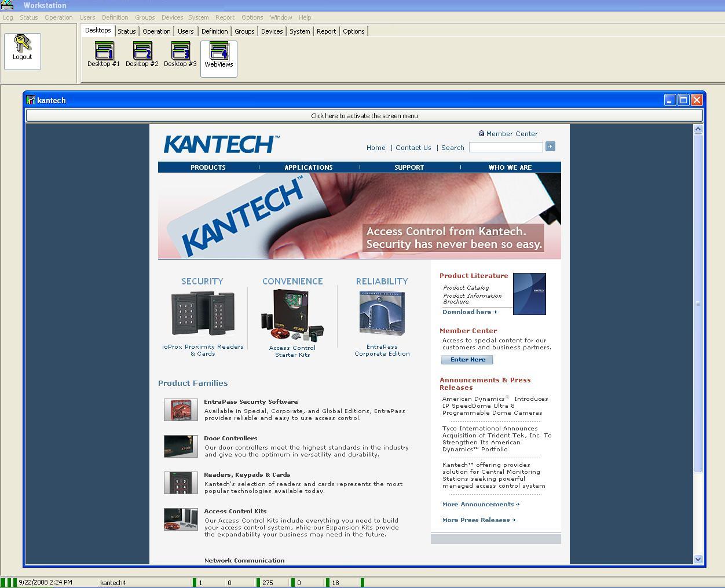Viewport: 725px width, 588px height.
Task: Click the vertical scrollbar thumb
Action: (x=698, y=304)
